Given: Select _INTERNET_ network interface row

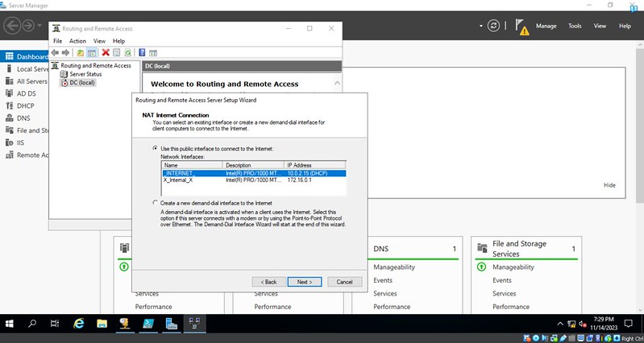Looking at the screenshot, I should click(254, 174).
